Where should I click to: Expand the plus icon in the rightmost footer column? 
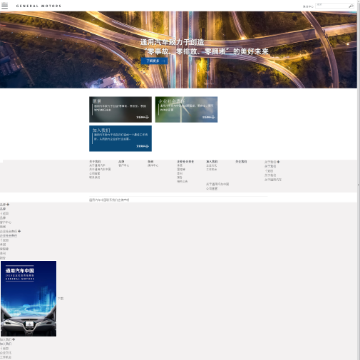point(278,162)
